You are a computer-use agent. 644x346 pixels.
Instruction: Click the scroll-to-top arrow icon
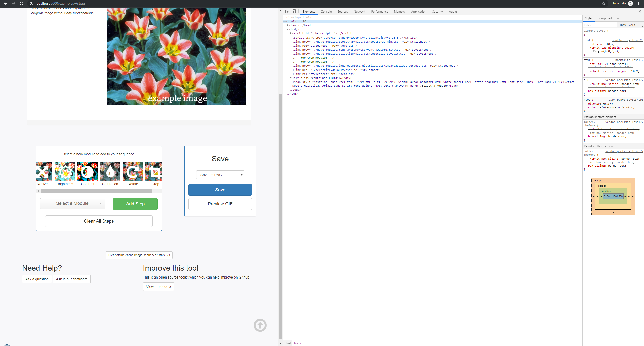260,325
